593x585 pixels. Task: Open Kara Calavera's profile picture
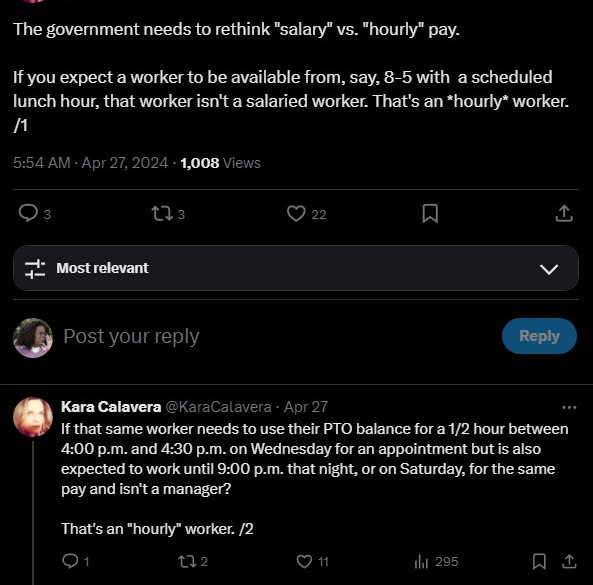click(x=33, y=417)
